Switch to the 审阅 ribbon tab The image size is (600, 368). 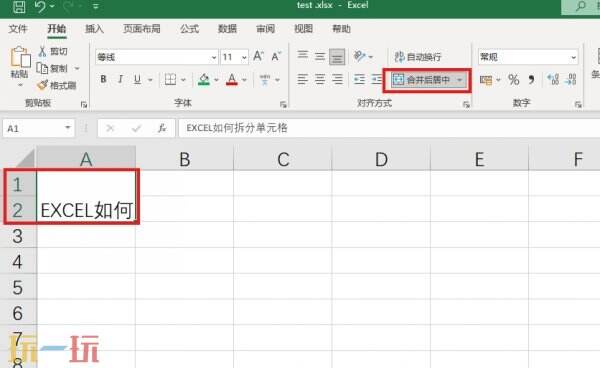tap(265, 29)
